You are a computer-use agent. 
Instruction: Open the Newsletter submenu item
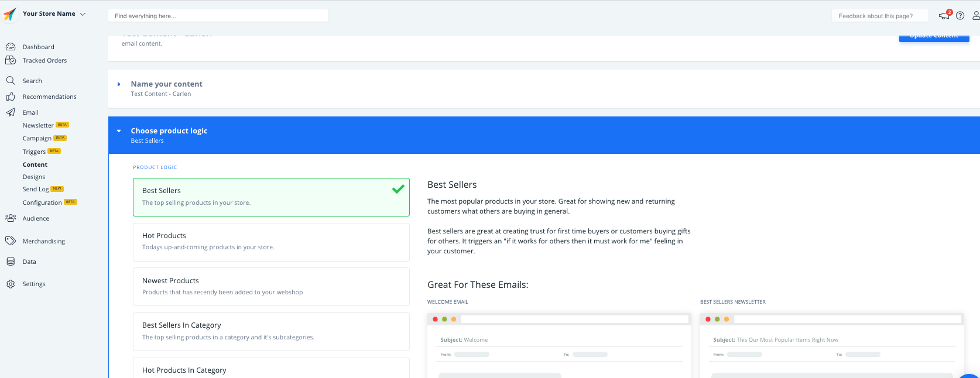[x=38, y=125]
